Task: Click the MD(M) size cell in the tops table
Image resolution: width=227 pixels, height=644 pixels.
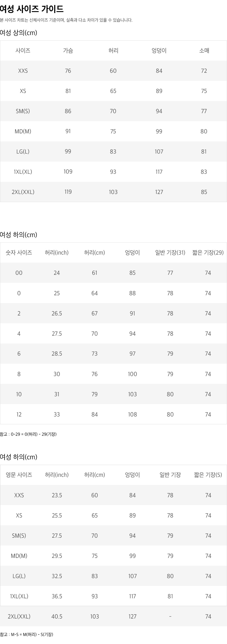Action: (x=23, y=131)
